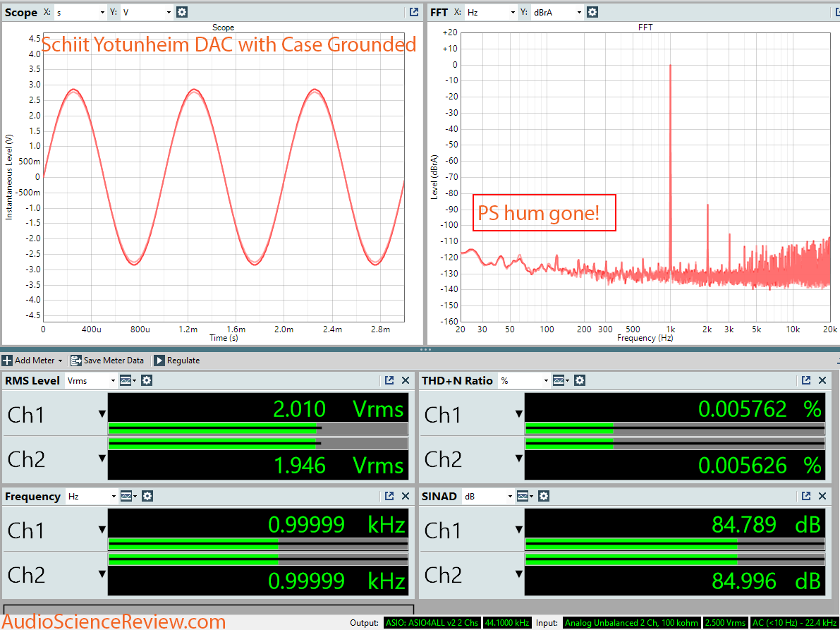840x630 pixels.
Task: Click the 1.946 Vrms Ch2 reading
Action: (x=339, y=465)
